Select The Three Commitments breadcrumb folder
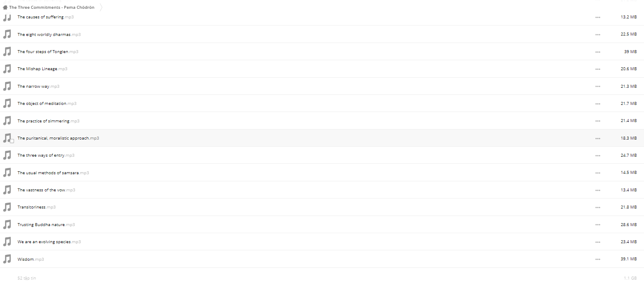 52,8
